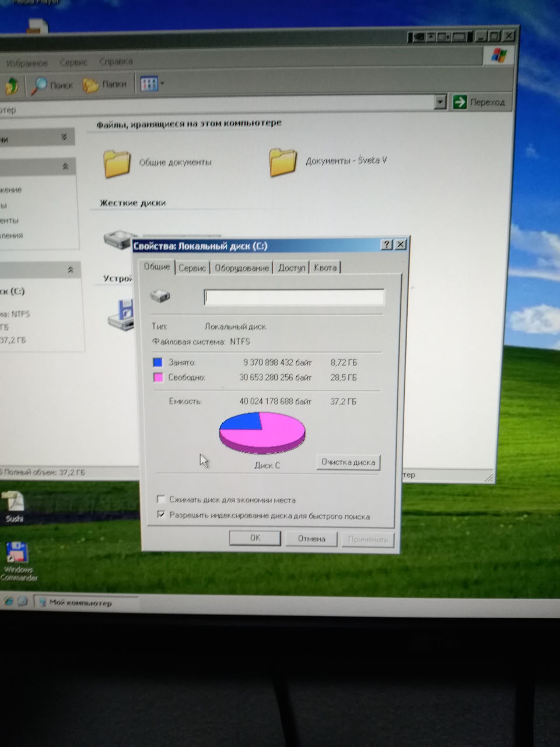Click the free bytes value 30 653 280 256 байт
Viewport: 560px width, 747px height.
tap(275, 378)
